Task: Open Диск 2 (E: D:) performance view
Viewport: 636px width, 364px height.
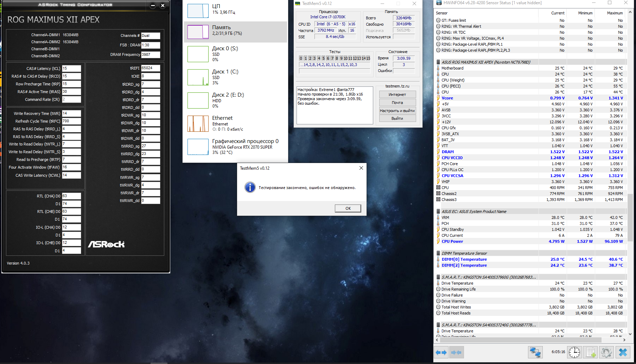Action: [x=235, y=100]
